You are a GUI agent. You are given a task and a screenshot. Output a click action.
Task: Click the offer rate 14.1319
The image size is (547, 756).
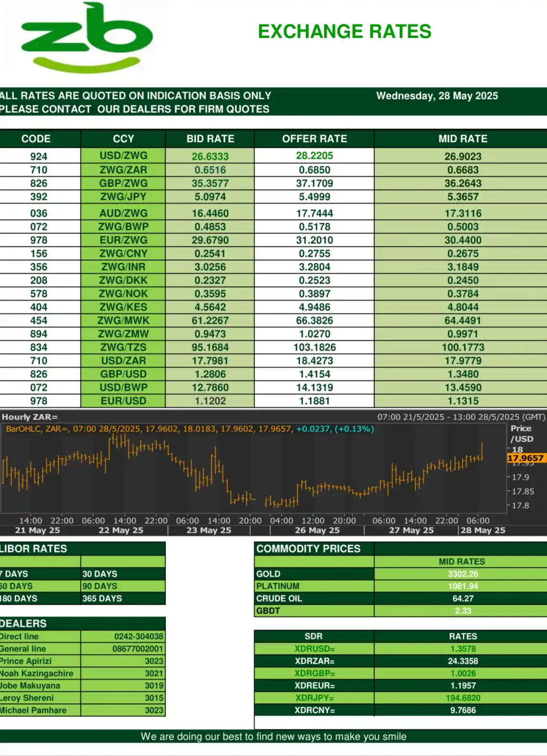click(x=314, y=387)
